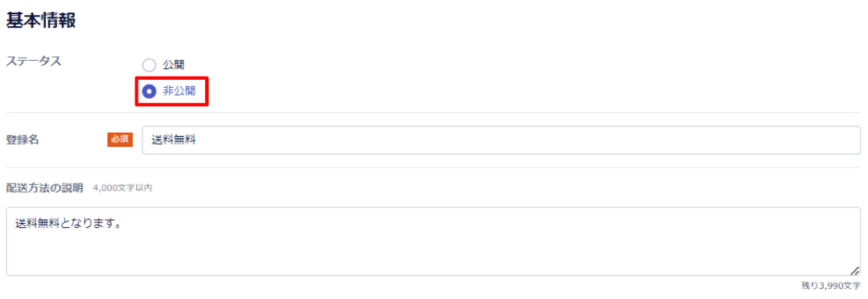
Task: Click the 登録名 field label
Action: click(x=22, y=140)
